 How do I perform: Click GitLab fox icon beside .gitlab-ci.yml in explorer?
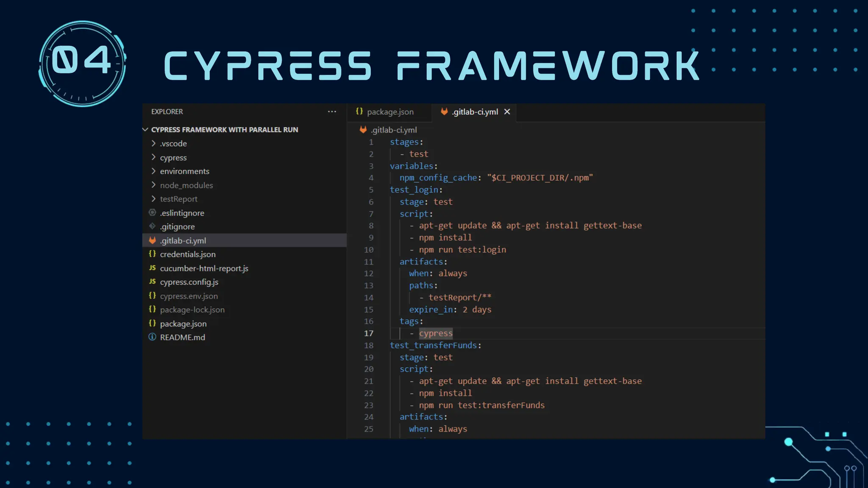[x=153, y=241]
